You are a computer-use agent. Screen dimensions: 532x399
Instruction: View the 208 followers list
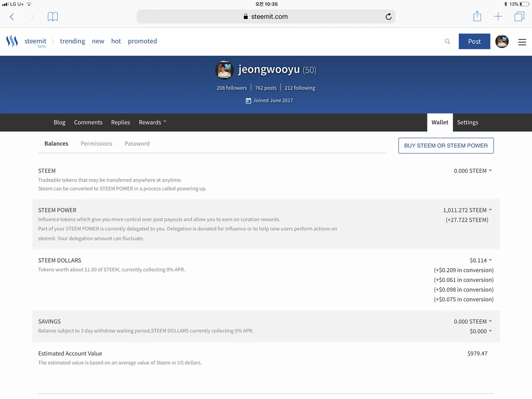pos(232,88)
